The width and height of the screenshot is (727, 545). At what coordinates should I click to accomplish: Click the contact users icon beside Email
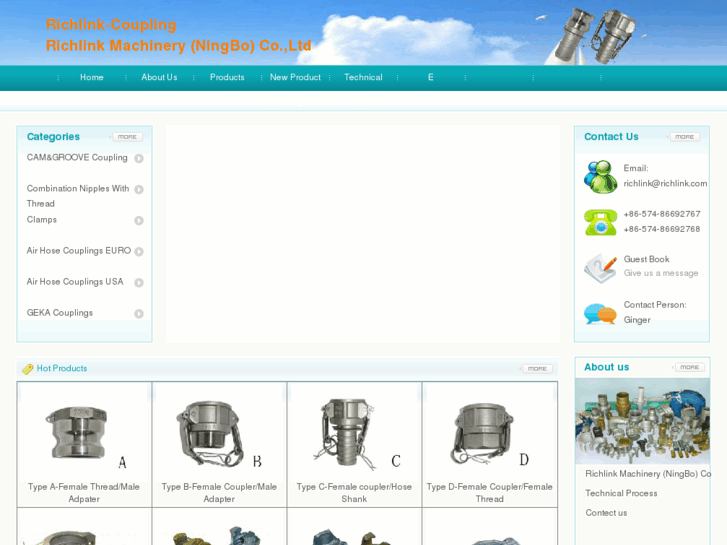[600, 176]
